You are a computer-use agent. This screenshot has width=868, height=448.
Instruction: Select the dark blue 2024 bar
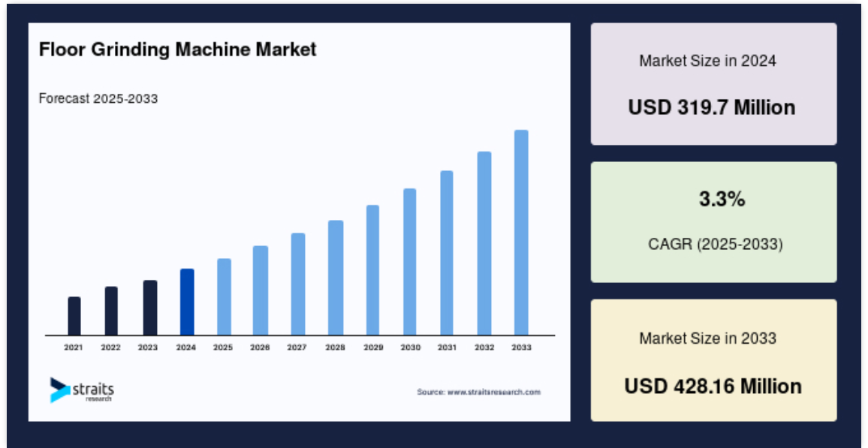click(187, 302)
